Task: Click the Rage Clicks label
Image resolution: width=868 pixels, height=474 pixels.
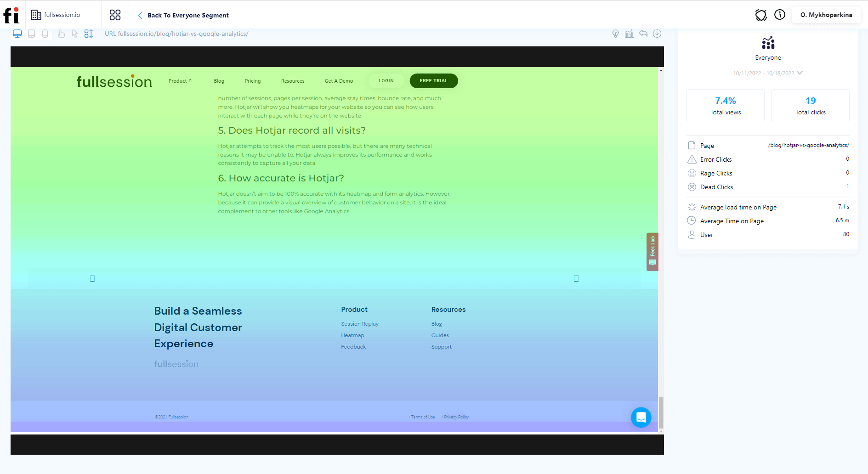Action: [716, 173]
